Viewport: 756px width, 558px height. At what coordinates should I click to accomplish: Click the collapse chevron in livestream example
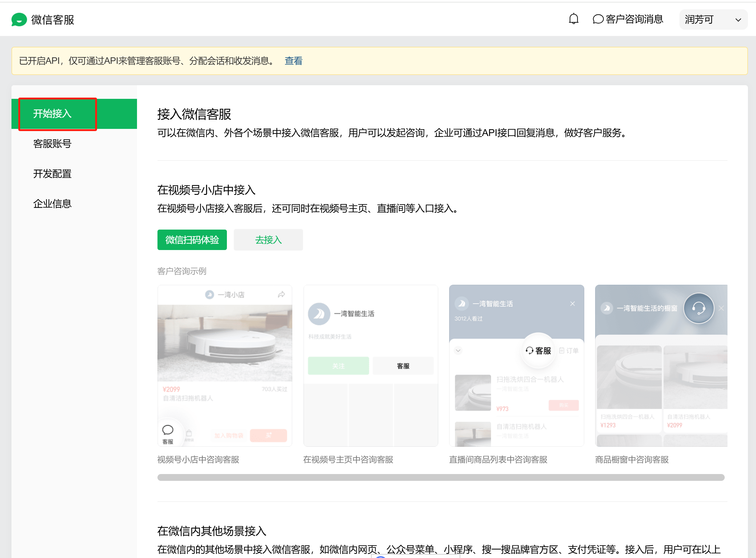[458, 350]
